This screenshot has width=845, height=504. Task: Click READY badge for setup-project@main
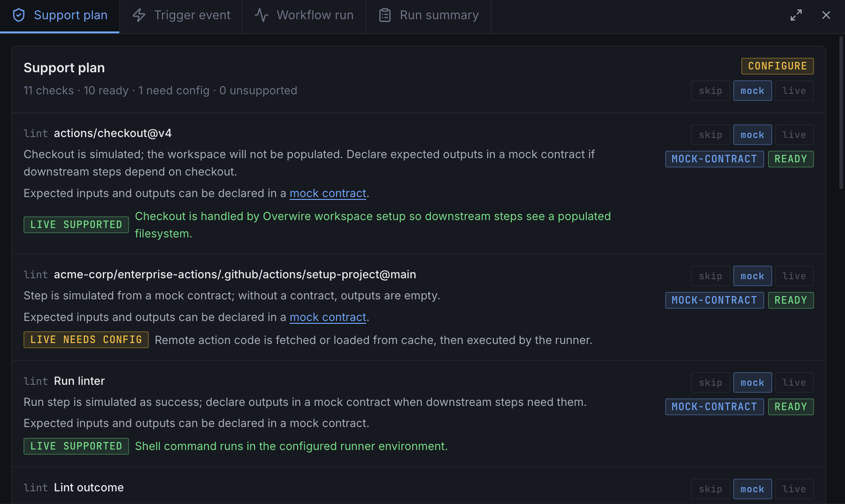pyautogui.click(x=791, y=300)
